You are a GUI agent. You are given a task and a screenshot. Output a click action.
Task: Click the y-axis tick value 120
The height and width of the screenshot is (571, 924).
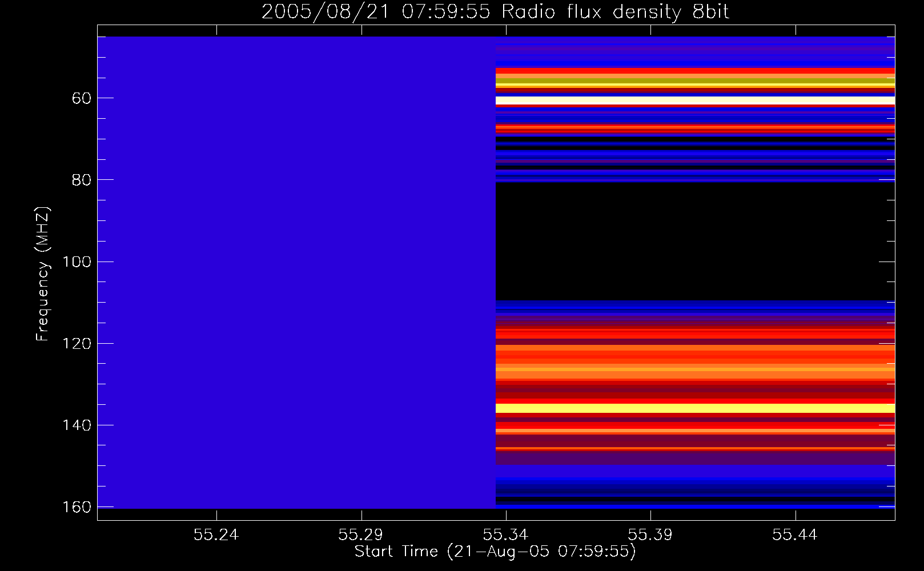pyautogui.click(x=77, y=344)
